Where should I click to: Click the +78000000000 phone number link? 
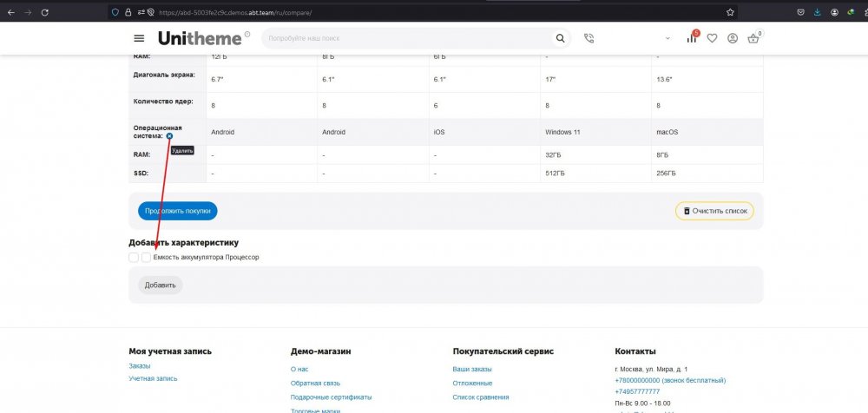point(670,380)
